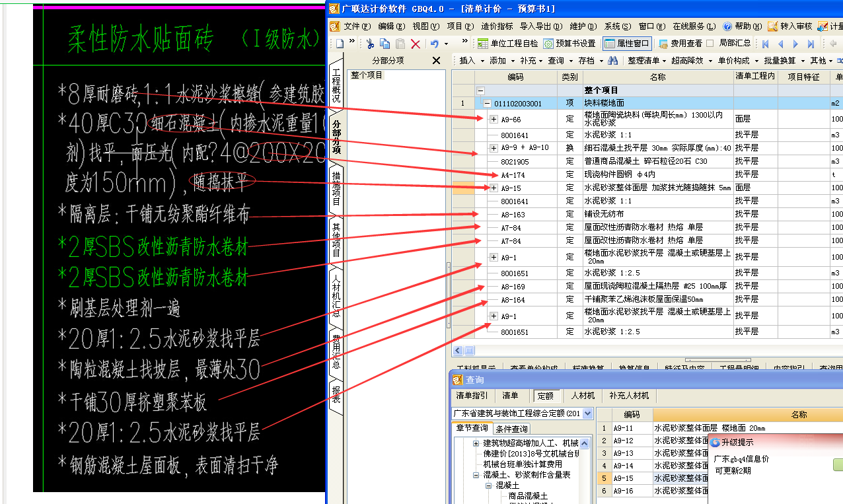Viewport: 843px width, 504px height.
Task: Expand 建筑物超高增加人工 tree node
Action: coord(476,443)
